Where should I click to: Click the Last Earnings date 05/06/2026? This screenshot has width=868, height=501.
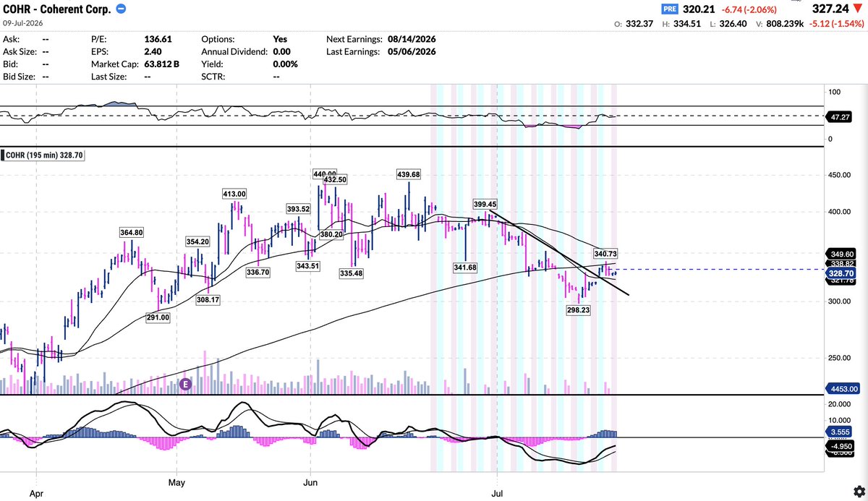[x=412, y=51]
